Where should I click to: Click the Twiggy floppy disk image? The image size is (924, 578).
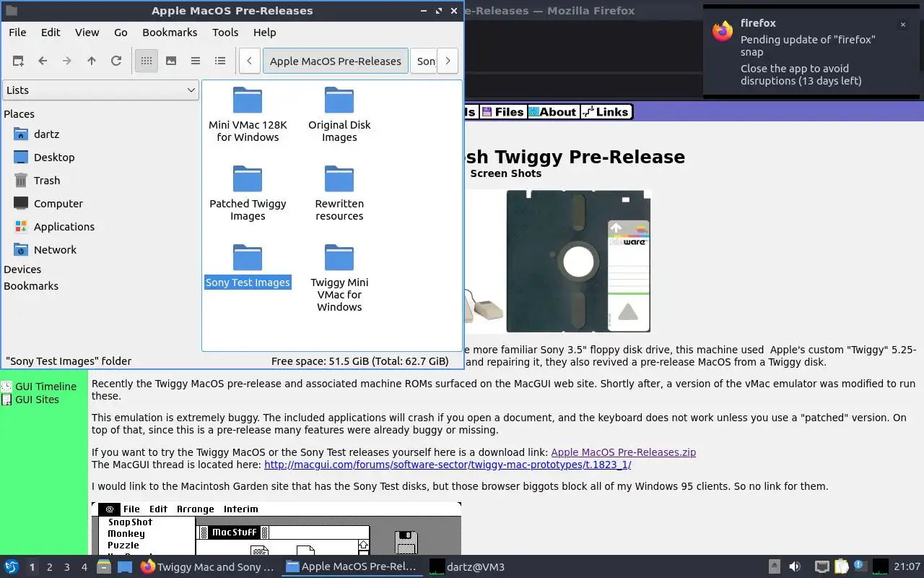(x=578, y=261)
